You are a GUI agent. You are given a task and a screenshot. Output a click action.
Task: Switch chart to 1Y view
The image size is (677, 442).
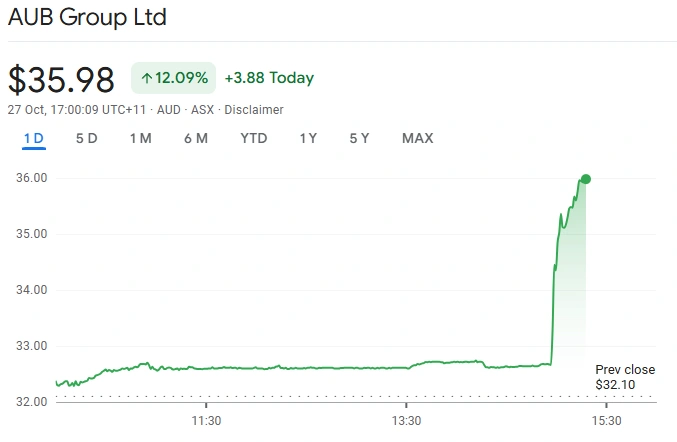click(308, 138)
